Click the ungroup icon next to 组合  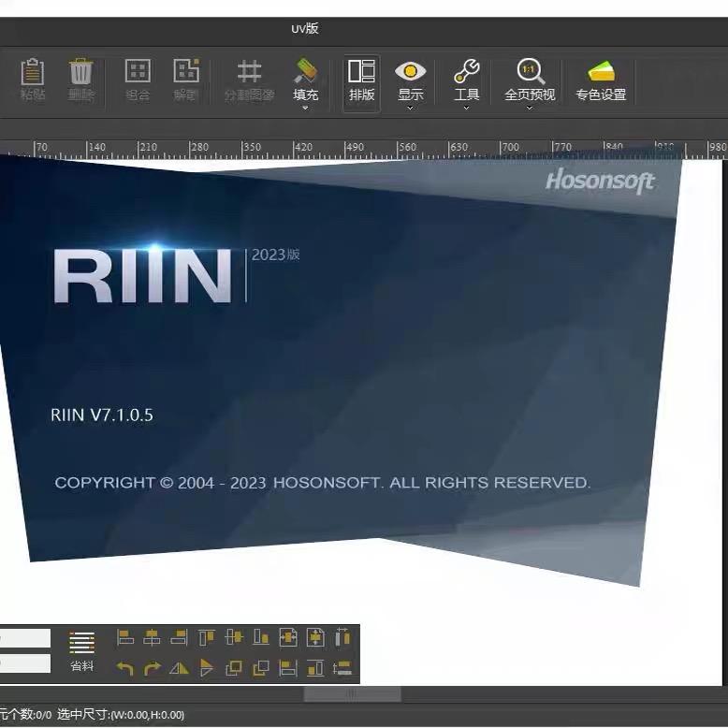click(186, 70)
